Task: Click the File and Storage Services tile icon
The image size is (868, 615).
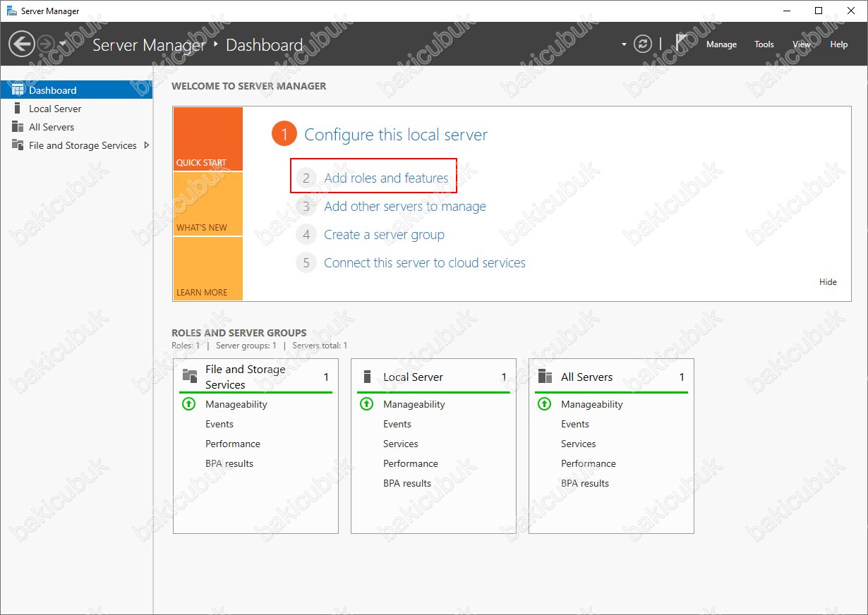Action: point(189,376)
